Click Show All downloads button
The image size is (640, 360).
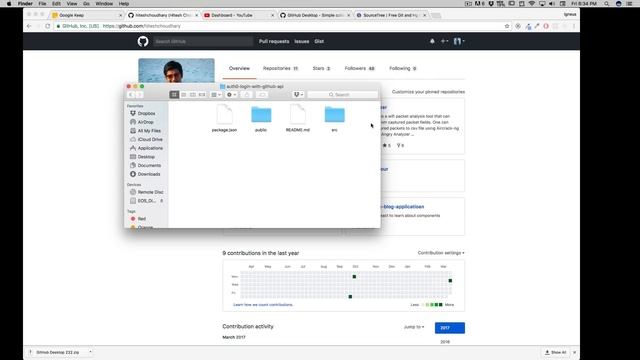pos(556,352)
